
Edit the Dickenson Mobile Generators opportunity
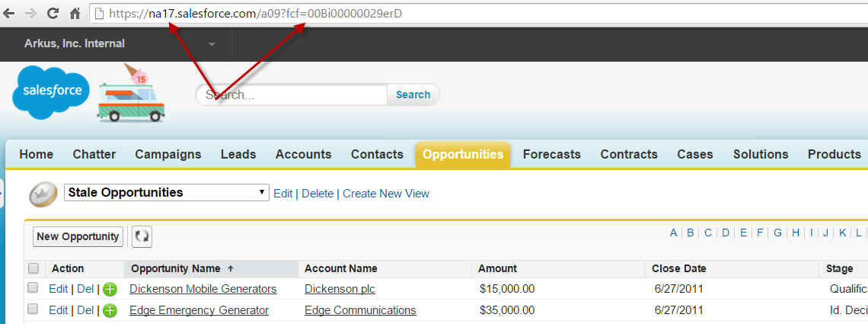tap(58, 289)
